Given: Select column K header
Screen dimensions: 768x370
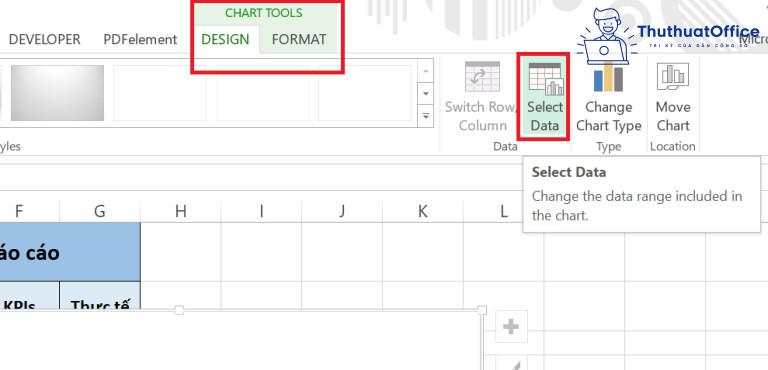Looking at the screenshot, I should (423, 211).
